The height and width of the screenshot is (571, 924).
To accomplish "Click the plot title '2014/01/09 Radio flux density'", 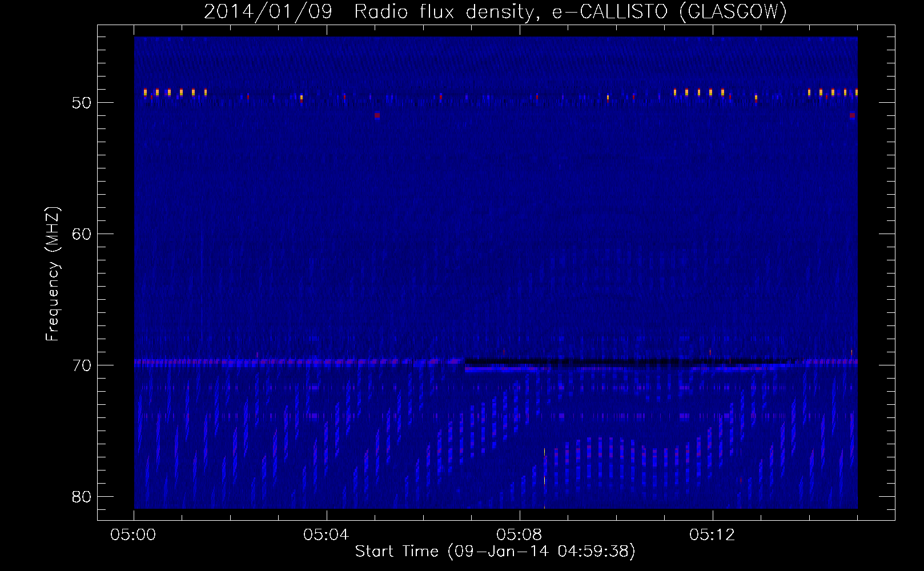I will pos(369,11).
